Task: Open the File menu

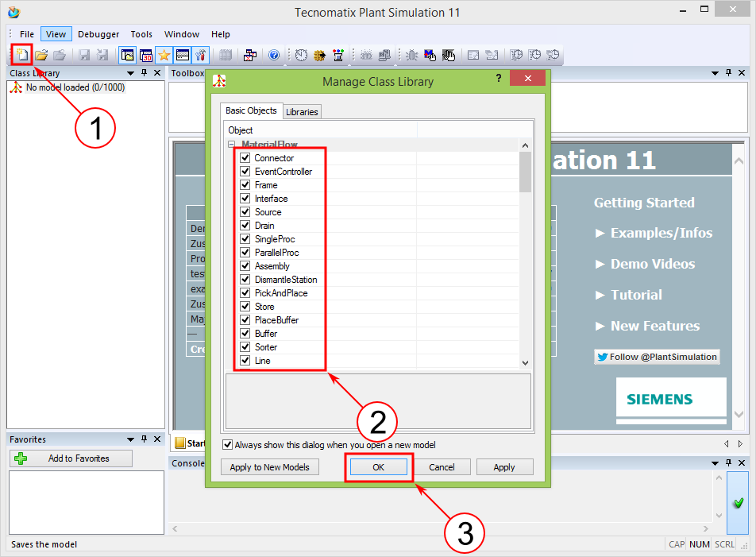Action: [26, 34]
